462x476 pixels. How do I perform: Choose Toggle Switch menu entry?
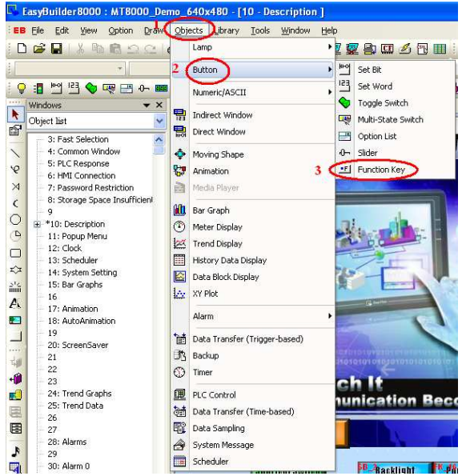396,103
